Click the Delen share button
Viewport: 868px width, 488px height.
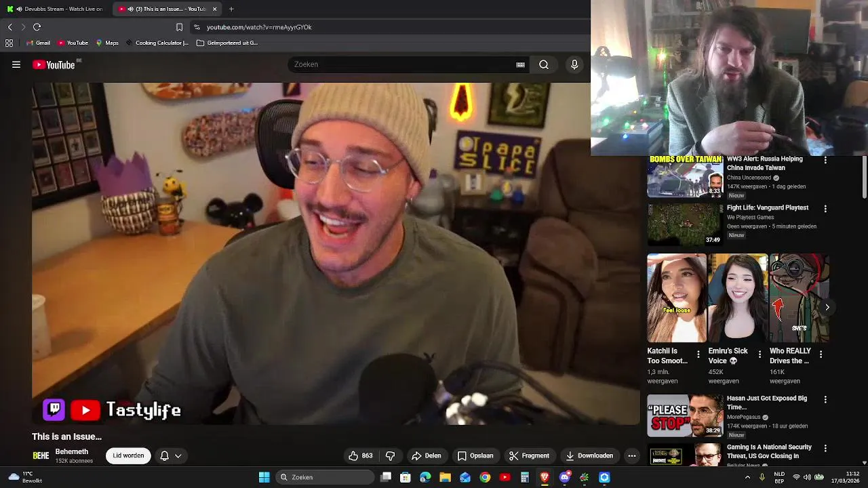pos(426,455)
